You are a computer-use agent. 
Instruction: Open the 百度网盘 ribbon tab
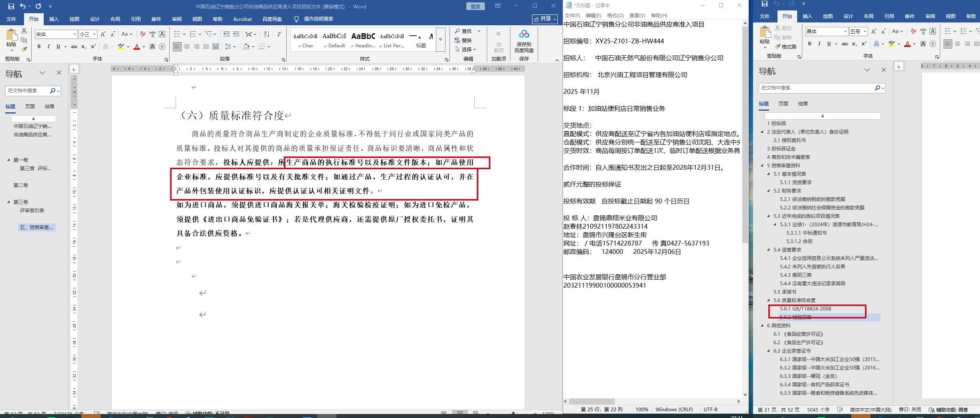272,19
